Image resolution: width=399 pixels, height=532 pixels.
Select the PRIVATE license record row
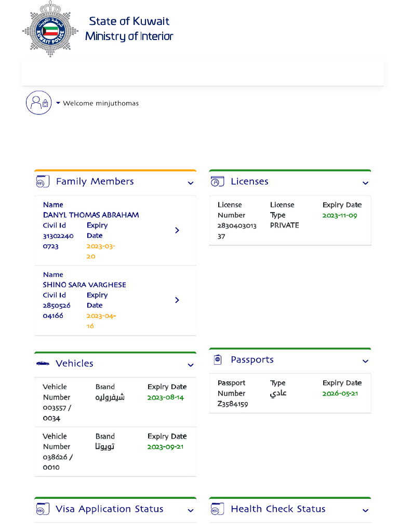(289, 220)
